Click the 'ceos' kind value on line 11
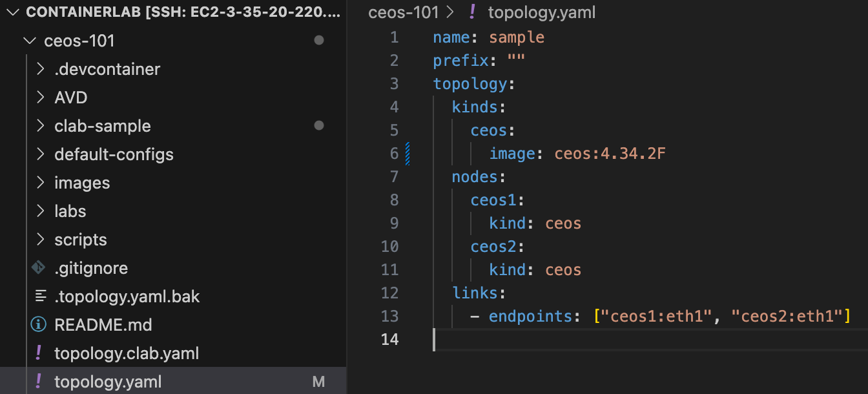The image size is (868, 394). coord(563,270)
